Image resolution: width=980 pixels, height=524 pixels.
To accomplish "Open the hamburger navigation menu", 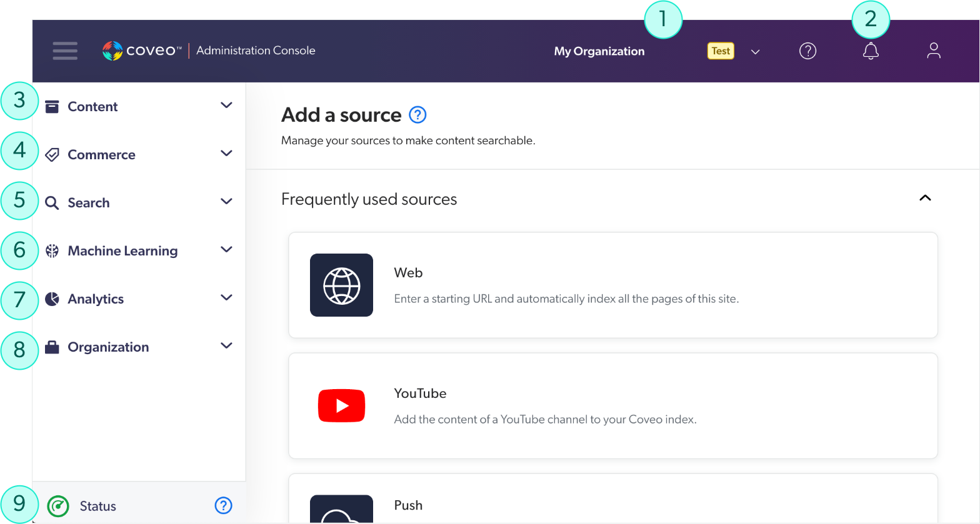I will 65,51.
